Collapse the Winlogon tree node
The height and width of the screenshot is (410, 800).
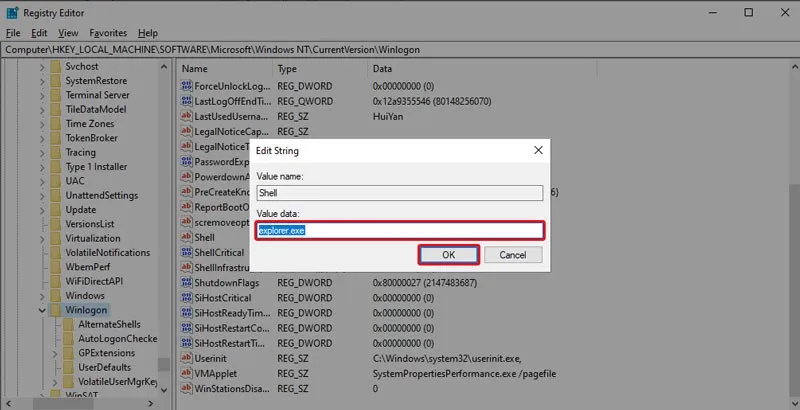(42, 310)
